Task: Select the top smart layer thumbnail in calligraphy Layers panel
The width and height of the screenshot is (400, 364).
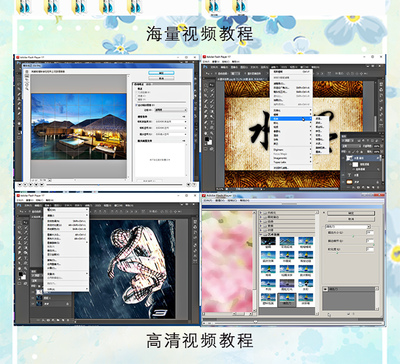Action: coord(349,158)
